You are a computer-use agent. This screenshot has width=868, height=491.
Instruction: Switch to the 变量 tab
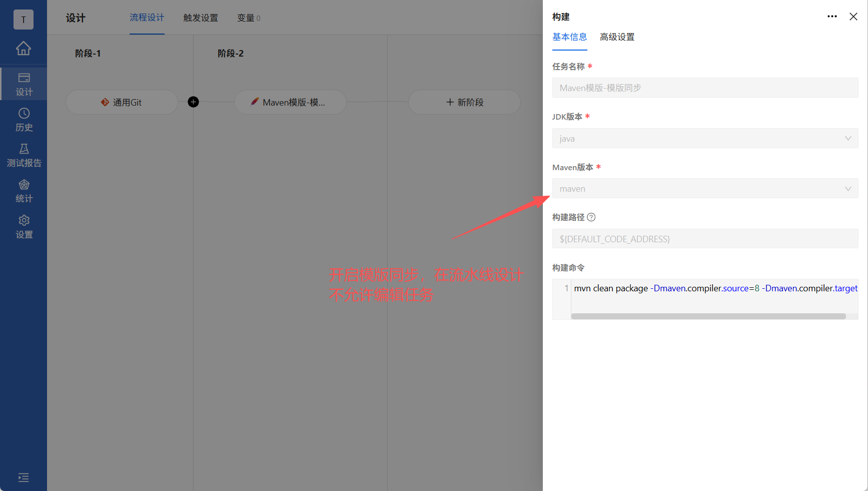(249, 18)
